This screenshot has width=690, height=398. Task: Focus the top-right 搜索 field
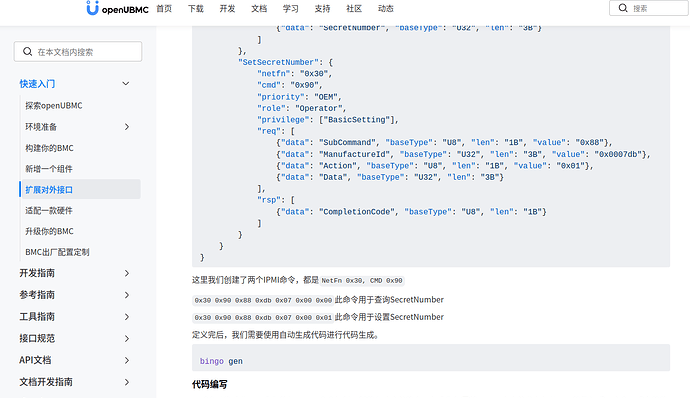click(x=649, y=8)
